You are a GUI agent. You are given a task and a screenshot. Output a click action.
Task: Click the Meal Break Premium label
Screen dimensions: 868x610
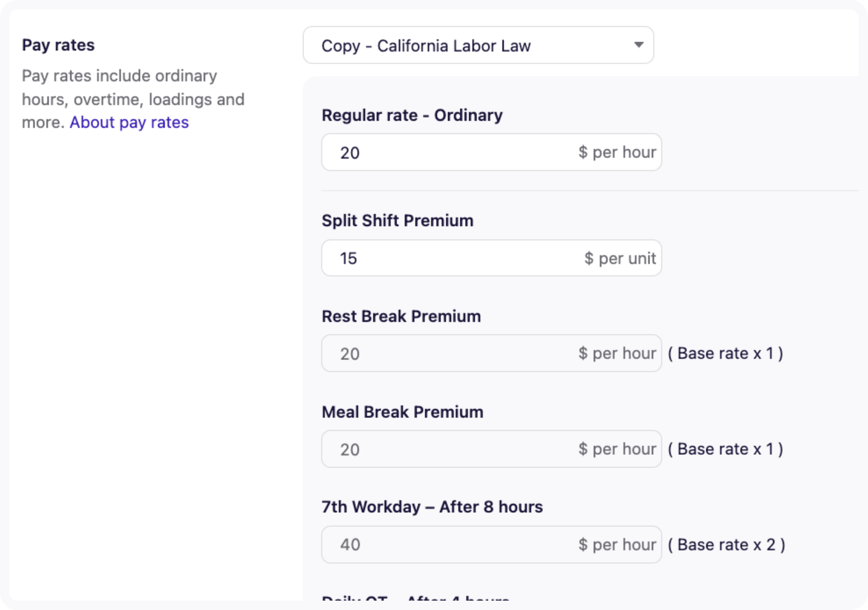[402, 412]
